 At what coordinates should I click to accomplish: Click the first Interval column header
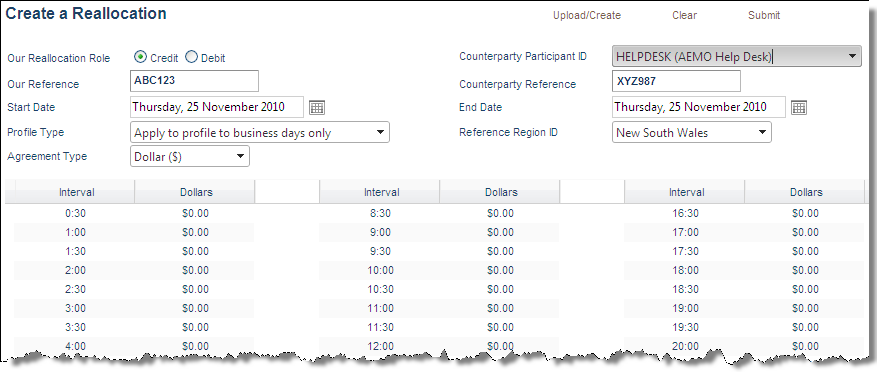(x=77, y=192)
